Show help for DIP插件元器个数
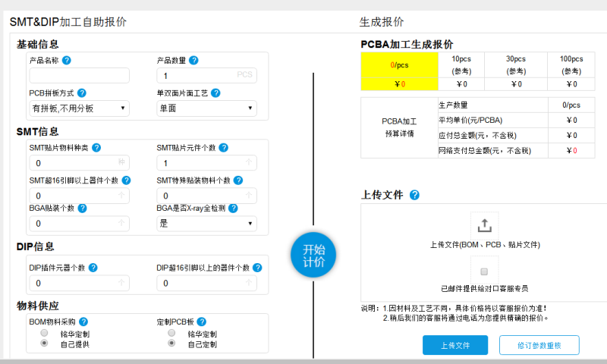Image resolution: width=607 pixels, height=364 pixels. (93, 268)
